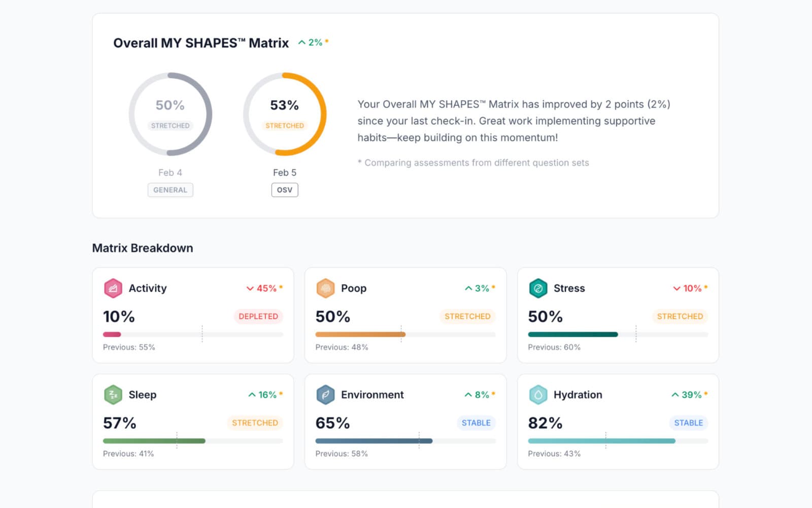
Task: Toggle the OSV assessment badge
Action: click(285, 189)
